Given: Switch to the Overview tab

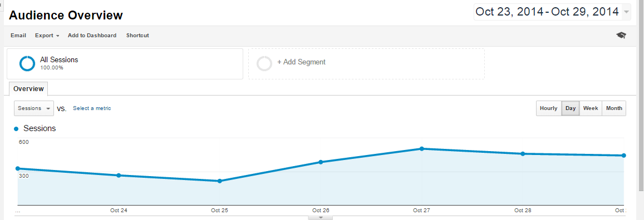Looking at the screenshot, I should click(x=28, y=88).
